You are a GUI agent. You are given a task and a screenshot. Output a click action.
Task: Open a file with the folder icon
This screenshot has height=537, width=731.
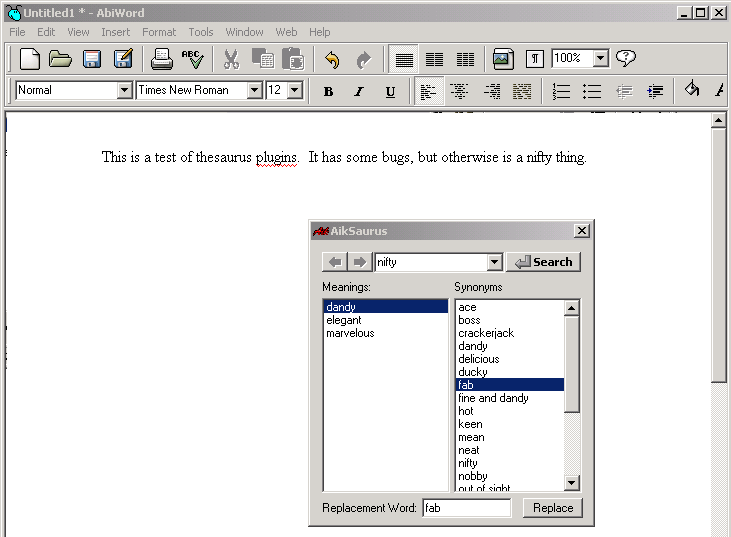coord(60,59)
